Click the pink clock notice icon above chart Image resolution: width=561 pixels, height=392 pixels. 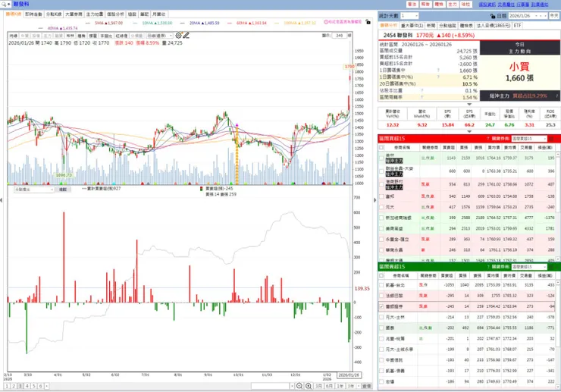[x=326, y=22]
